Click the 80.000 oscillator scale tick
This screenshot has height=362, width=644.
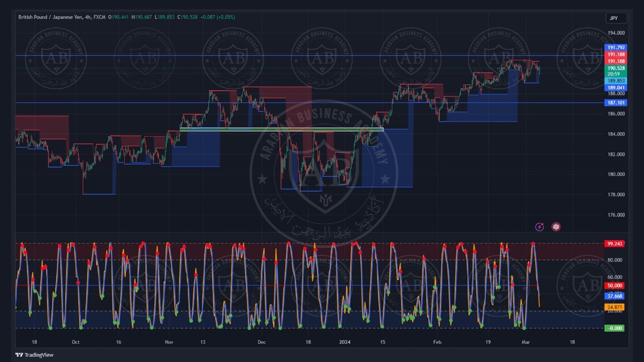pos(615,260)
